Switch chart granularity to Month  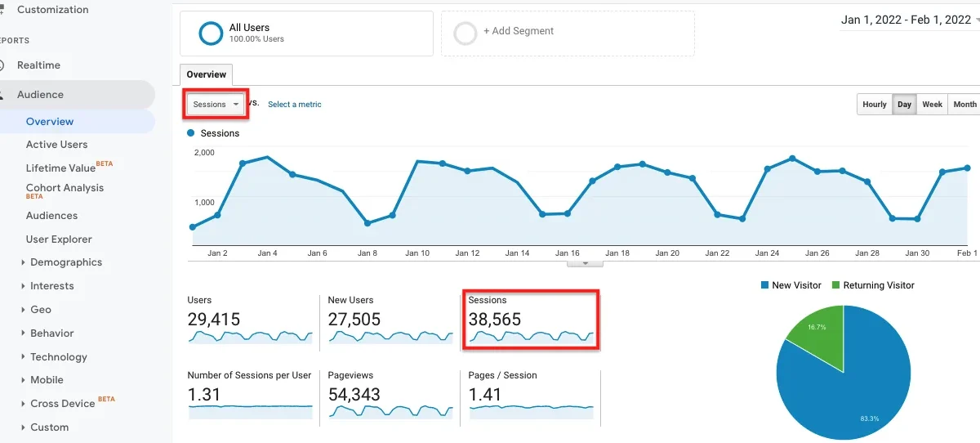tap(964, 105)
